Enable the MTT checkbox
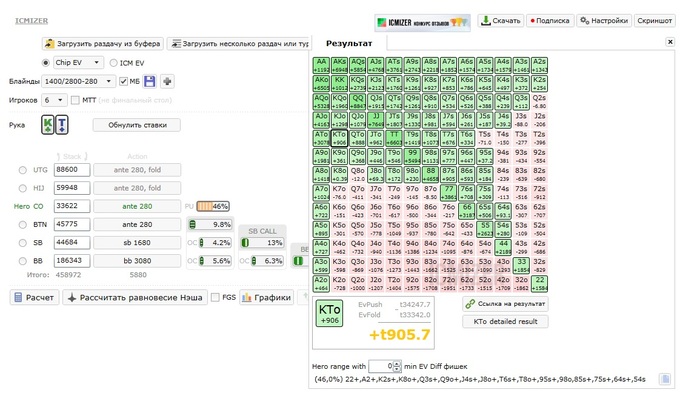700x401 pixels. pyautogui.click(x=75, y=100)
